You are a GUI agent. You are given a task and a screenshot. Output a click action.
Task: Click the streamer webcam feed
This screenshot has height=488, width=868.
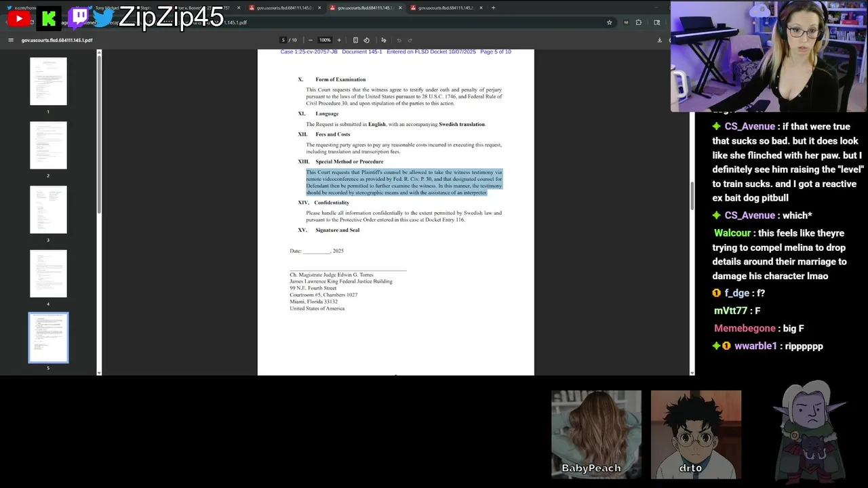[768, 56]
